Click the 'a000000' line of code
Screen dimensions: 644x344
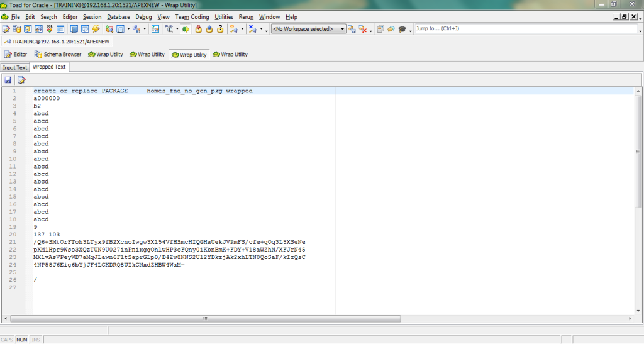[47, 99]
